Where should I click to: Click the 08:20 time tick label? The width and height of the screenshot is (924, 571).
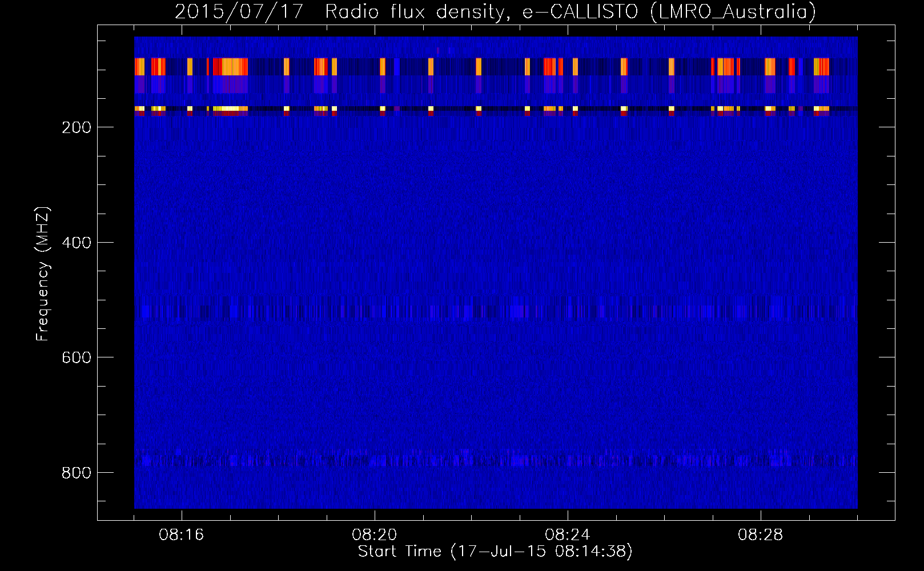coord(375,535)
